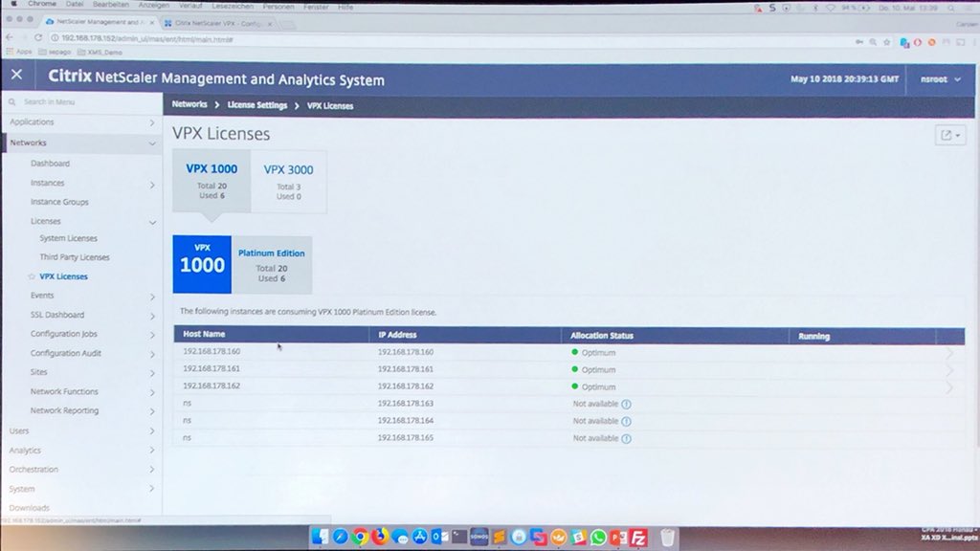Click the bookmark star in the address bar

tap(885, 42)
